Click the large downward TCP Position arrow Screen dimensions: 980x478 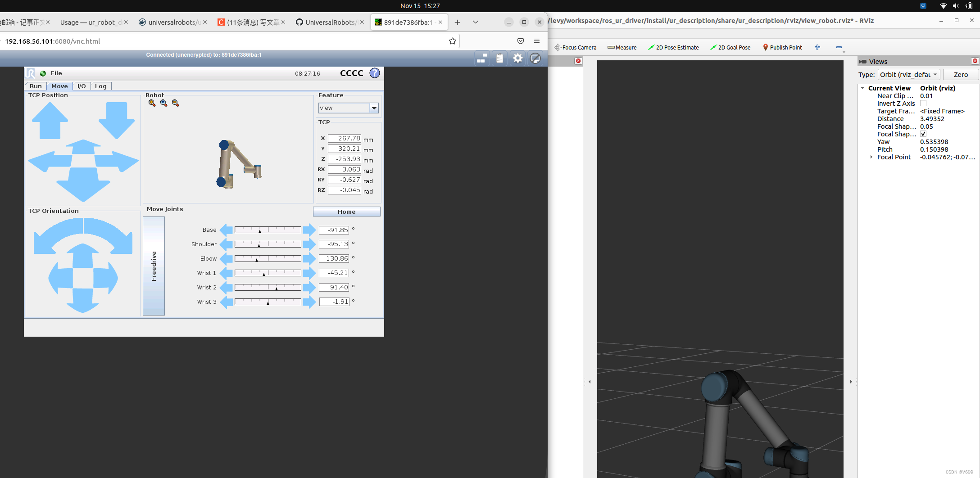(83, 184)
